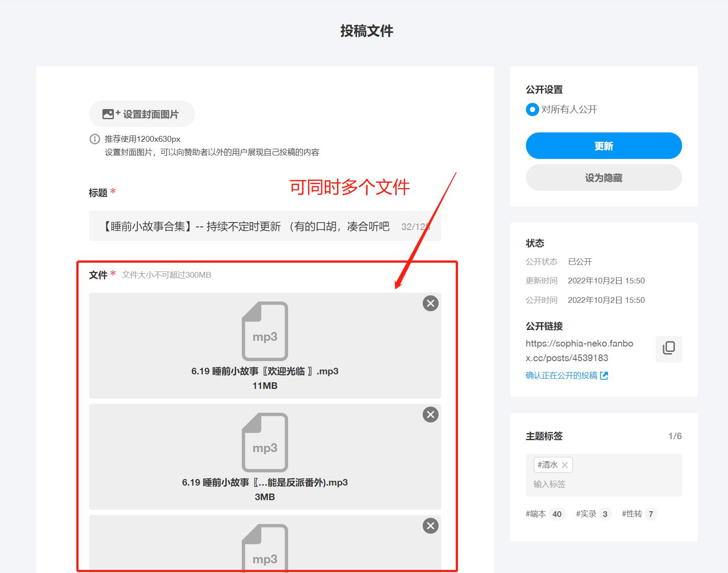
Task: Delete the #清水 tag
Action: 565,465
